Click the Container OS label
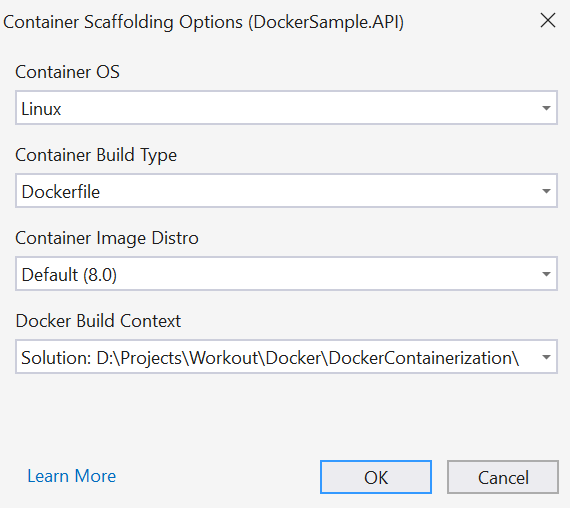Screen dimensions: 570x508 tap(67, 72)
